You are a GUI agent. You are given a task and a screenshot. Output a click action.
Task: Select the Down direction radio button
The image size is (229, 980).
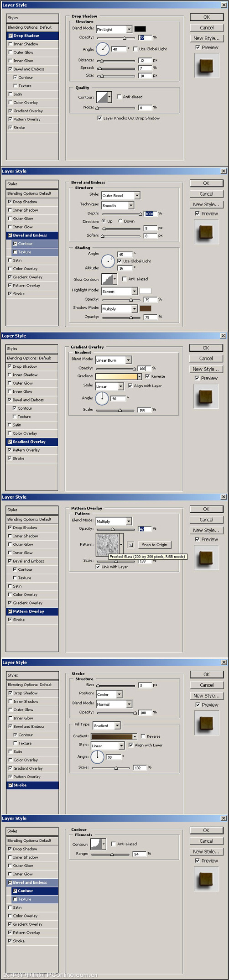pos(120,221)
